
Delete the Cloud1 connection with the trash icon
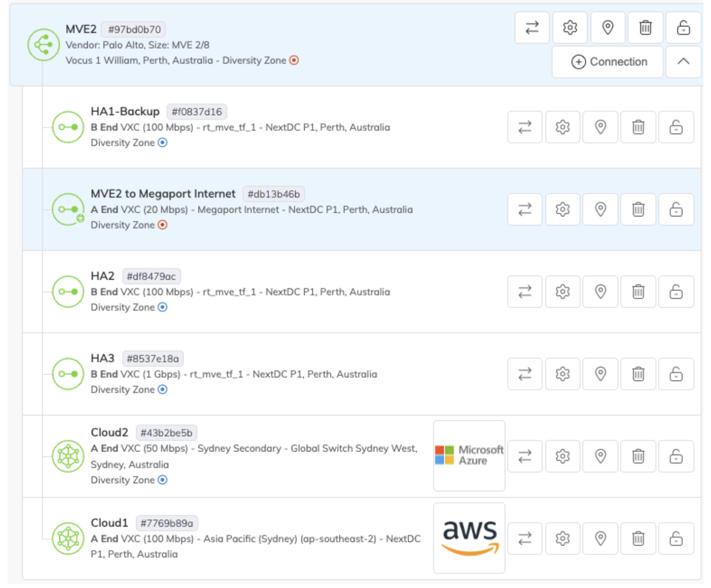[638, 538]
